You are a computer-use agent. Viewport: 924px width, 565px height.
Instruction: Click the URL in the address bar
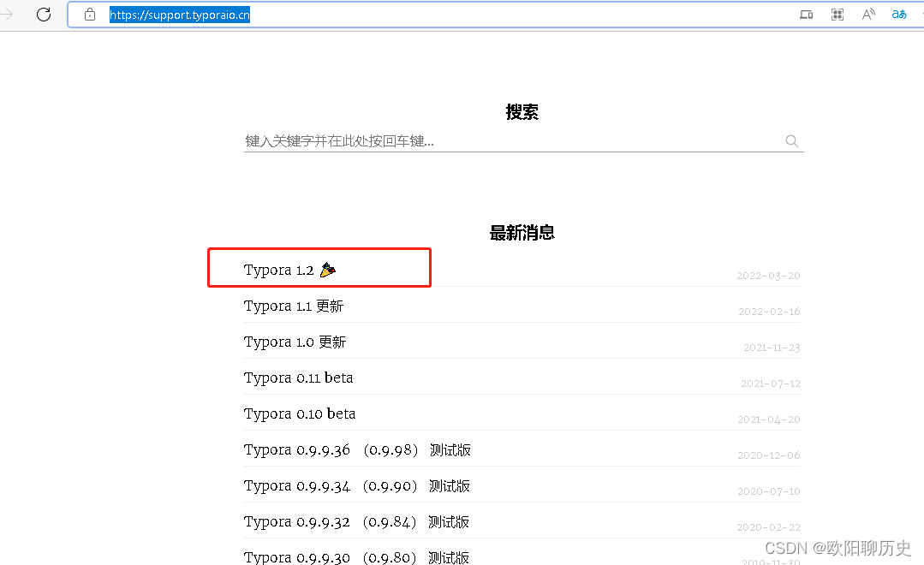coord(180,15)
